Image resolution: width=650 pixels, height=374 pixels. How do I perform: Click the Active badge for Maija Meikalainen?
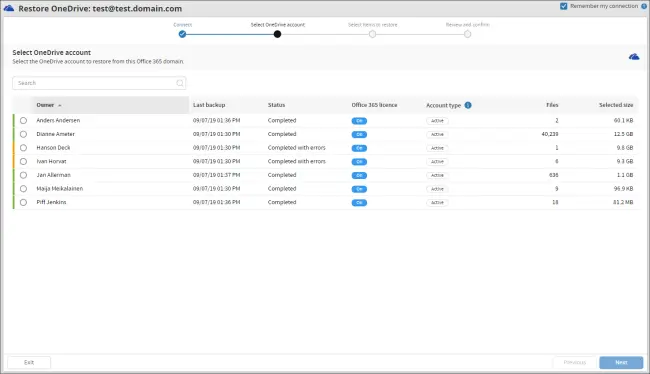437,189
